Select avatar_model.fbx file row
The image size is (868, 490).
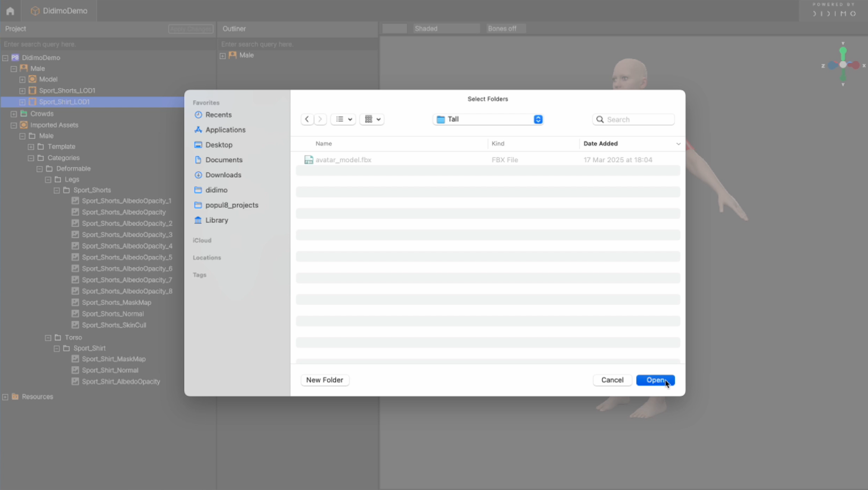coord(488,160)
